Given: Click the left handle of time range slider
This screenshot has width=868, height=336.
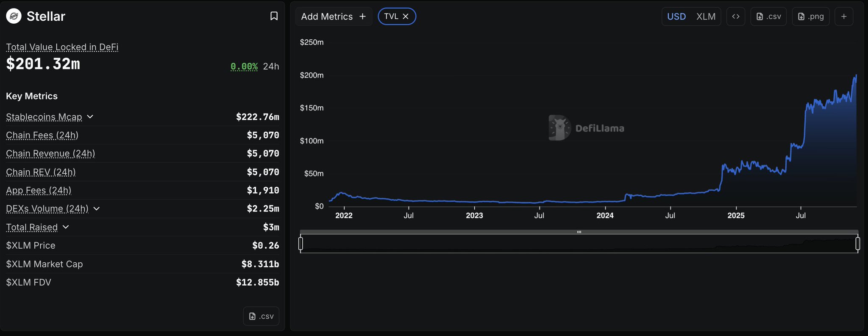Looking at the screenshot, I should click(x=300, y=244).
